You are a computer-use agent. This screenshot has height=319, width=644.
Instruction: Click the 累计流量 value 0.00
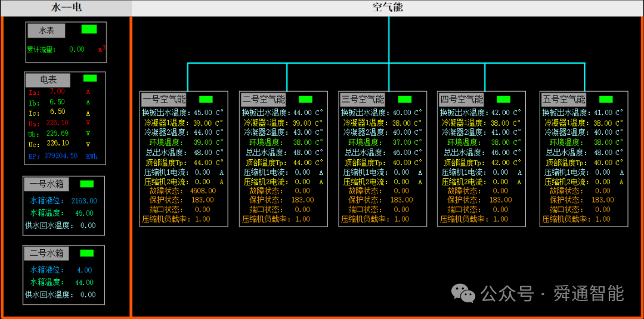tap(77, 49)
